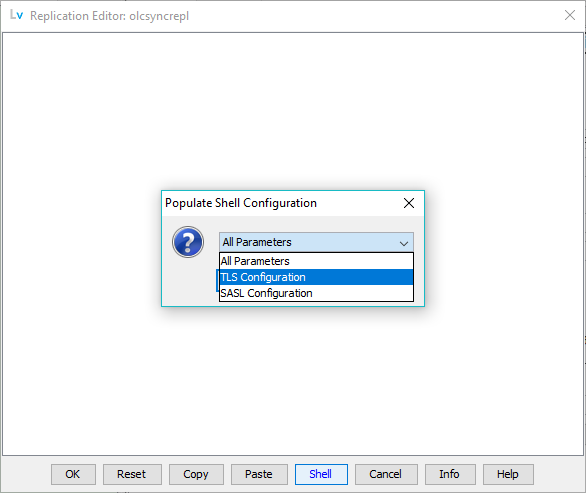Choose All Parameters list option
The image size is (586, 493).
[316, 261]
